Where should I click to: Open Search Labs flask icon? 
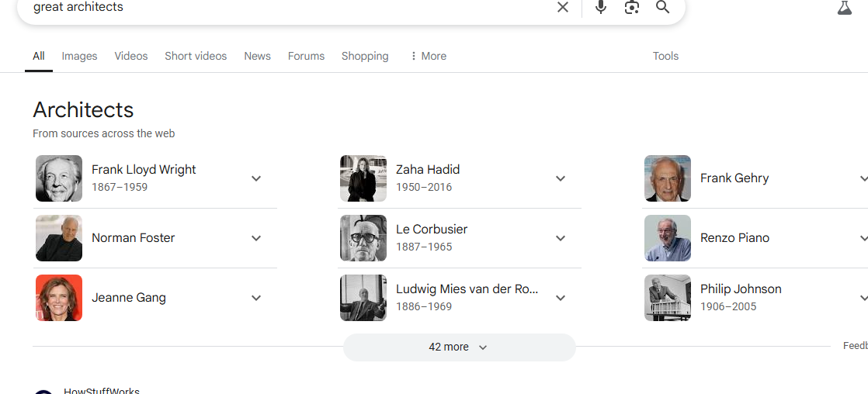click(x=844, y=8)
